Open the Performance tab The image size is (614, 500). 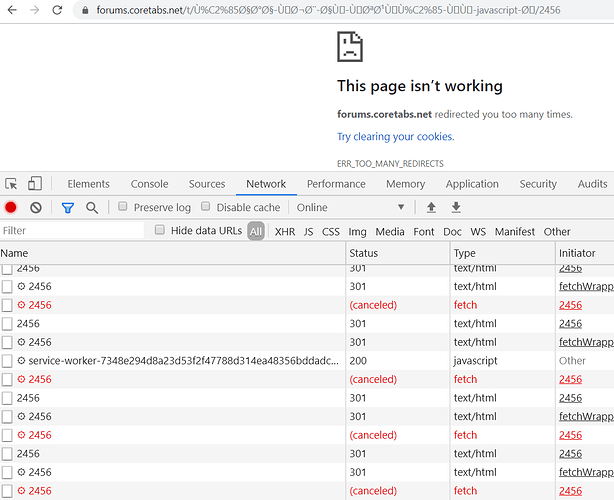coord(336,184)
